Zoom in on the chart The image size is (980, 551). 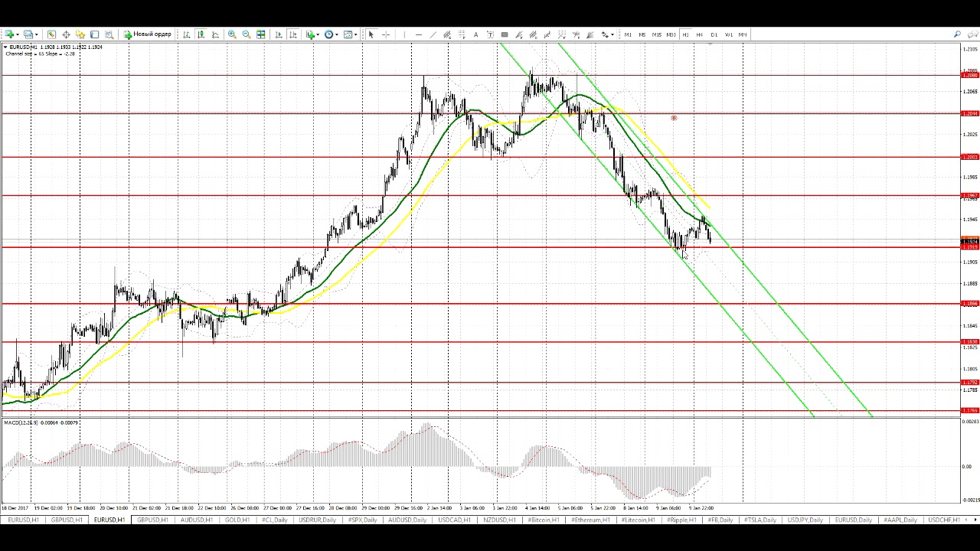[x=232, y=34]
